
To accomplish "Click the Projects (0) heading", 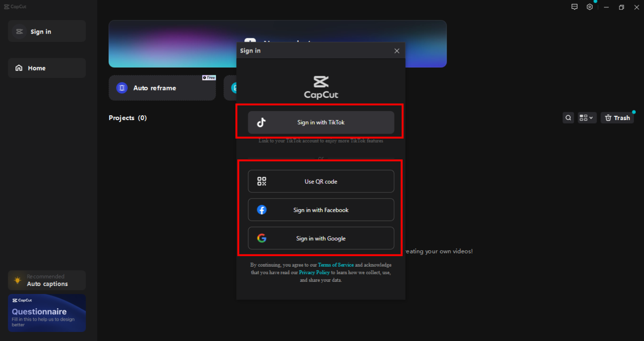I will [x=128, y=118].
